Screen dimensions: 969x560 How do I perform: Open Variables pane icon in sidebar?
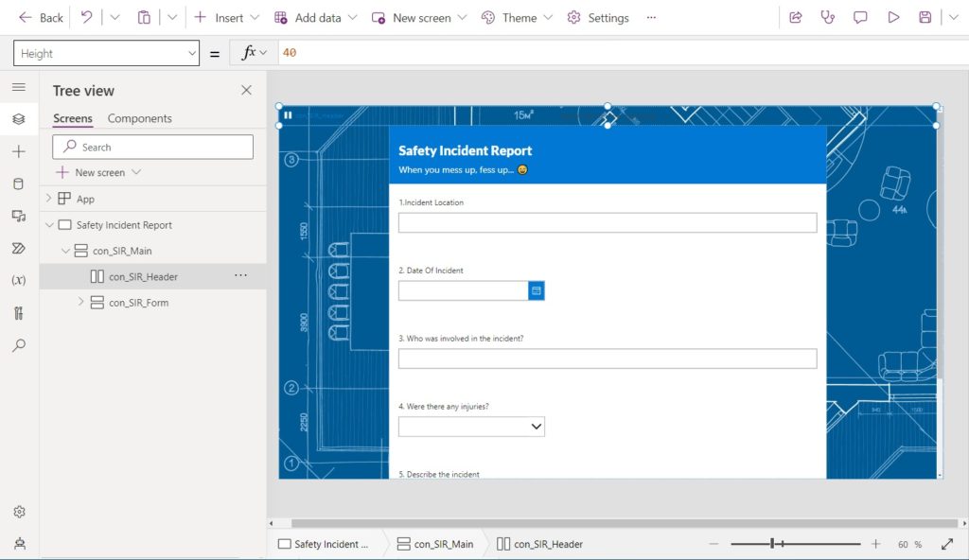tap(19, 280)
